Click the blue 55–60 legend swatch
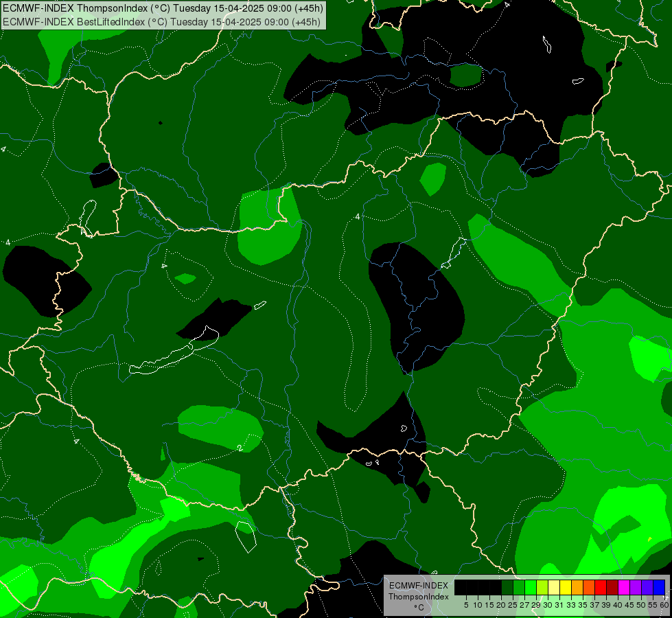 coord(659,587)
